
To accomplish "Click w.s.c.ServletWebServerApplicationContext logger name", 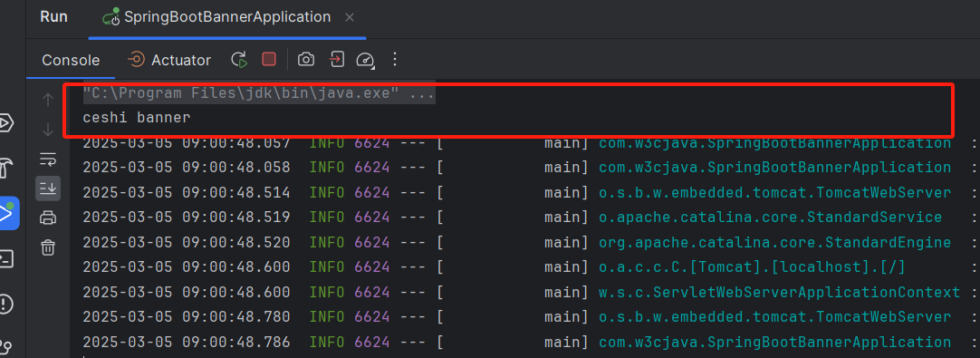I will pos(779,292).
